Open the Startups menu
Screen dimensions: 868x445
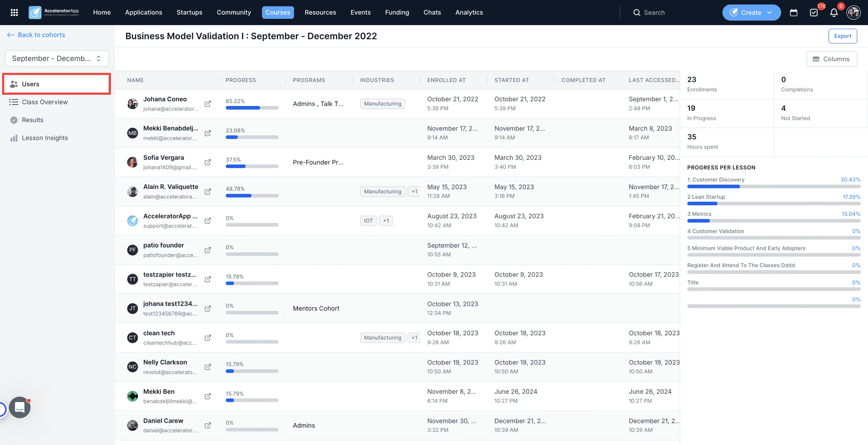tap(189, 12)
